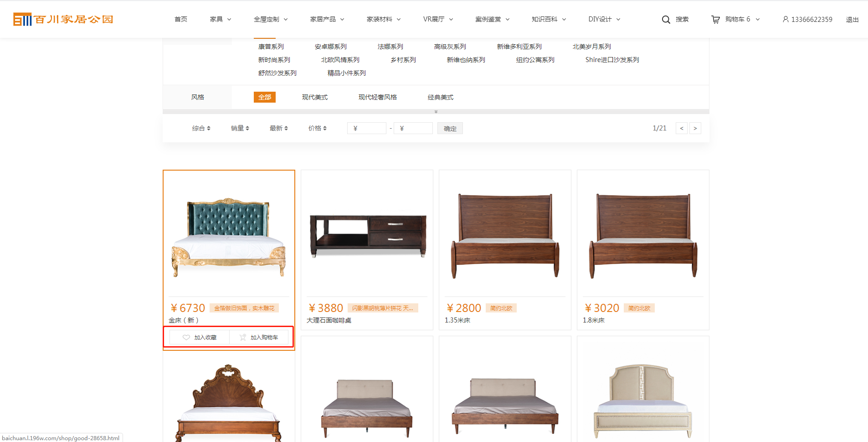The image size is (868, 442).
Task: Click the 确定 price filter button
Action: (450, 129)
